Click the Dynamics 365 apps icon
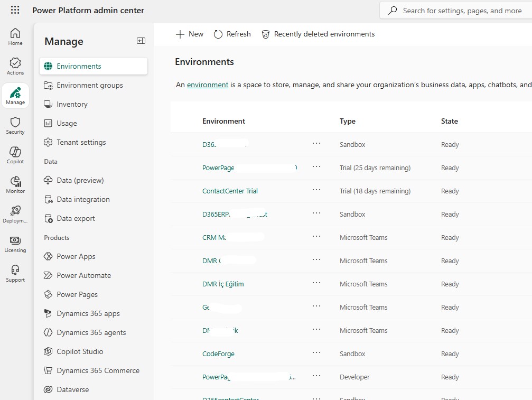532x400 pixels. click(48, 313)
